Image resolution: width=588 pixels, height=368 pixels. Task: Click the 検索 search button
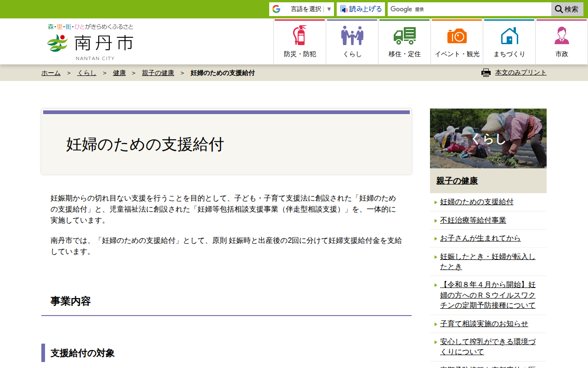coord(567,9)
